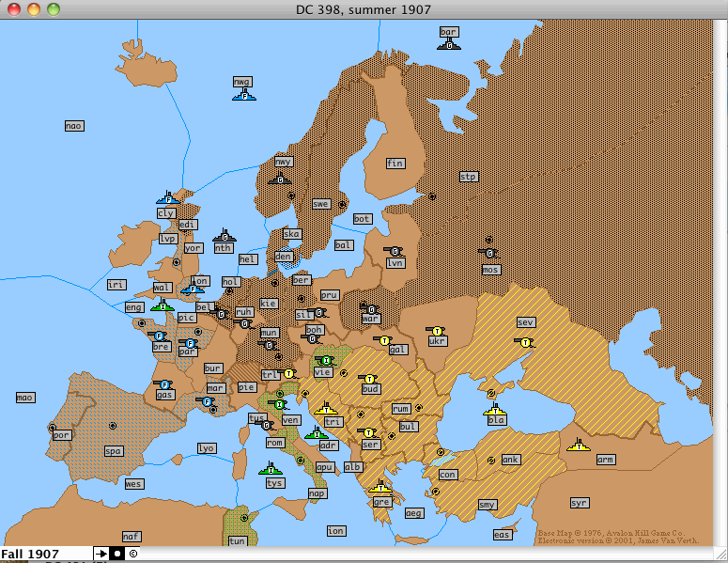This screenshot has width=728, height=563.
Task: Click the 'spa' Spain label
Action: 114,451
